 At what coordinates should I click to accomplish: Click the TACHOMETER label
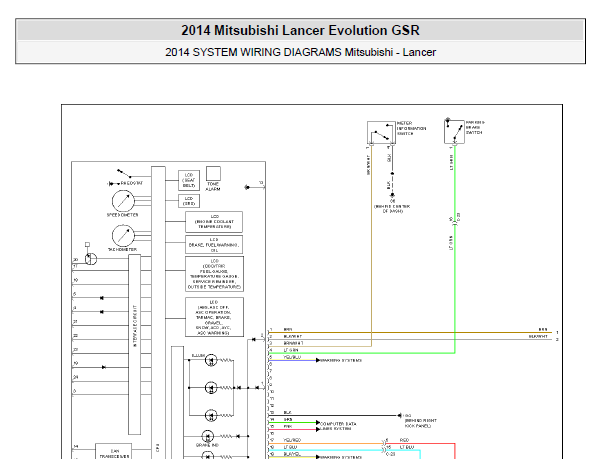122,249
